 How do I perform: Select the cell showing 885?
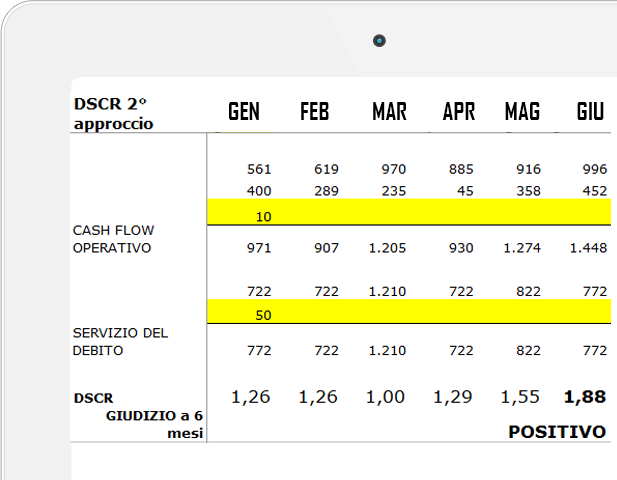pyautogui.click(x=461, y=169)
